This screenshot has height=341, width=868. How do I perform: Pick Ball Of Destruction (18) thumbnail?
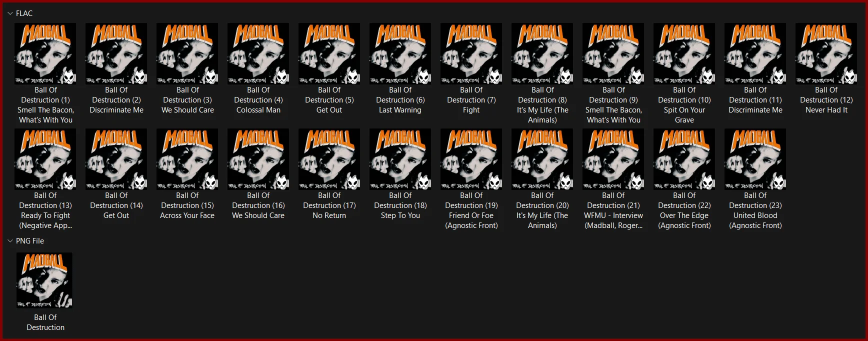[400, 159]
